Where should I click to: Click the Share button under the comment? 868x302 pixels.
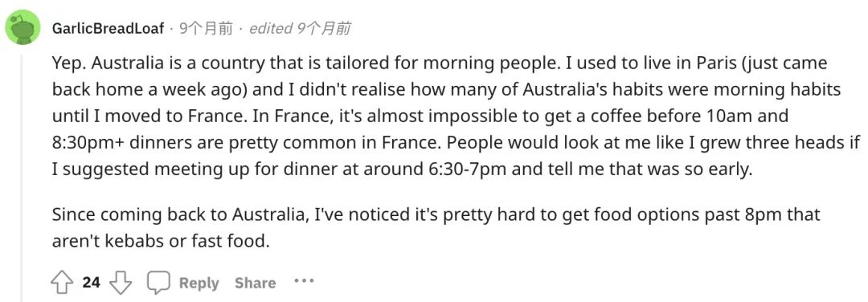(x=256, y=284)
